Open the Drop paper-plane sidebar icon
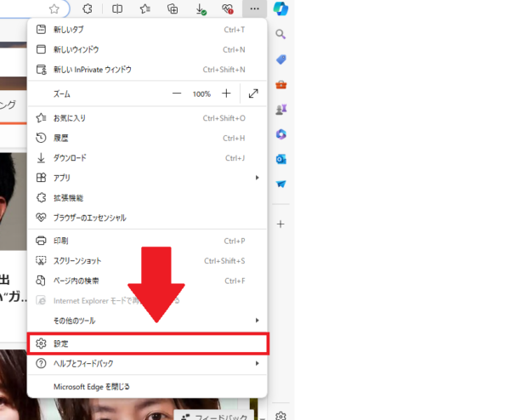Viewport: 510px width, 420px height. click(x=280, y=184)
